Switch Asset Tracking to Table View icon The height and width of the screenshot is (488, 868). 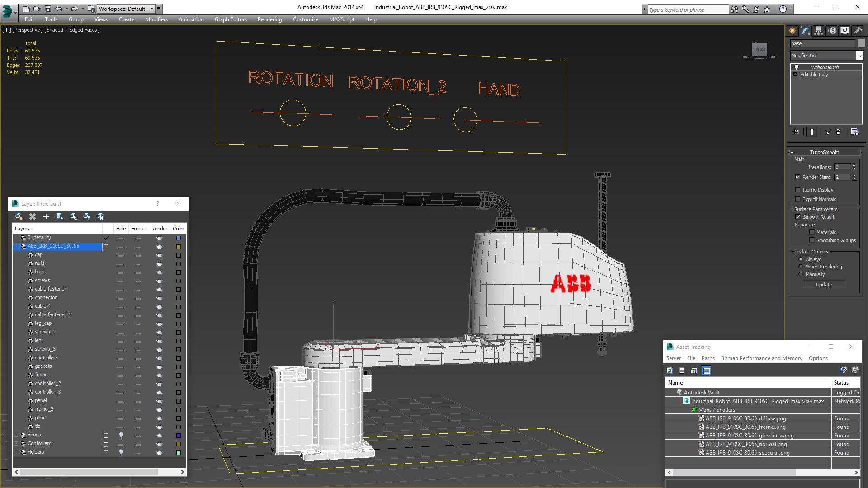(x=707, y=371)
